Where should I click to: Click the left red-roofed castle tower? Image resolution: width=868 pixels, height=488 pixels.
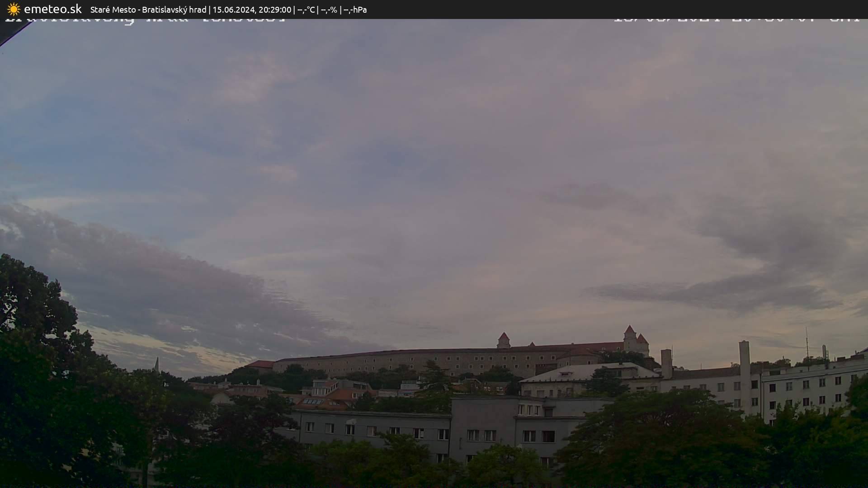pyautogui.click(x=503, y=340)
